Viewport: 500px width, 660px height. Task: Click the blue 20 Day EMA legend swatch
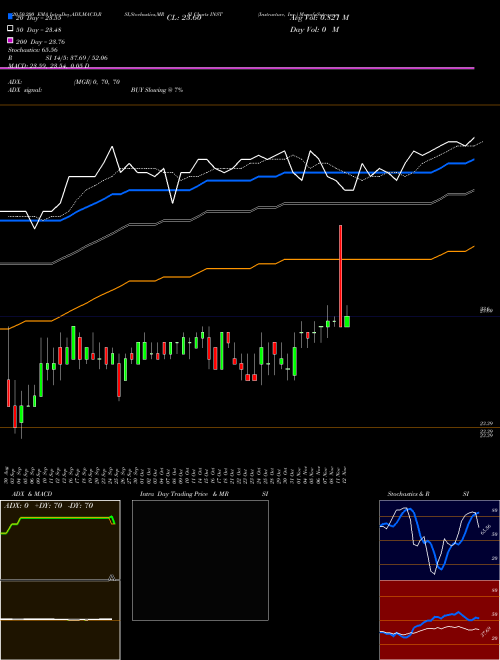click(11, 17)
